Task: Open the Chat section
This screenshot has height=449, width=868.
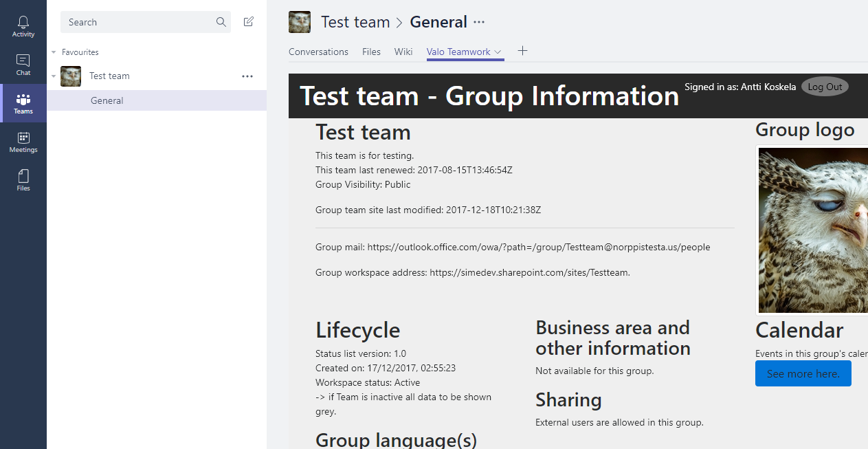Action: coord(23,65)
